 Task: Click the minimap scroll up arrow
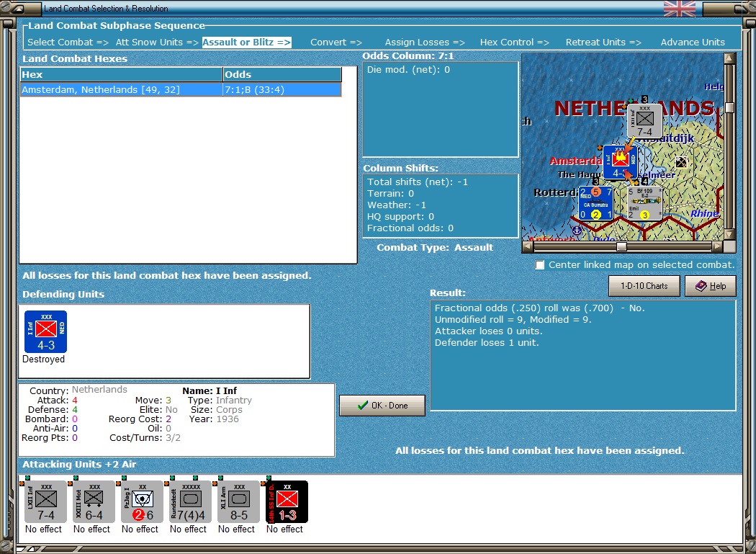coord(729,58)
